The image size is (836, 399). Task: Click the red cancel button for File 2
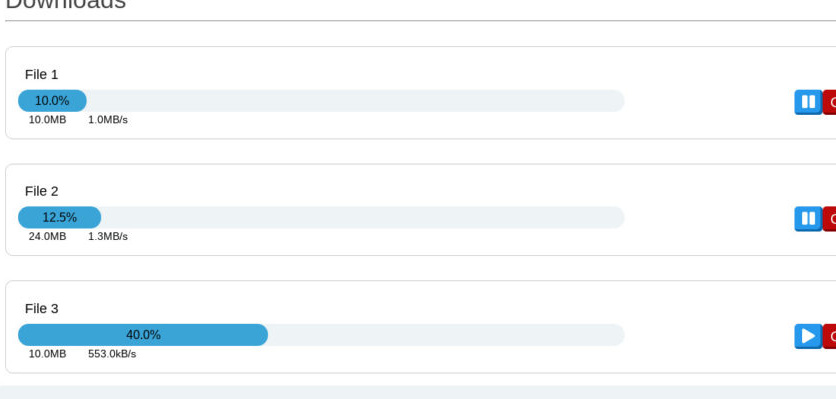tap(830, 219)
